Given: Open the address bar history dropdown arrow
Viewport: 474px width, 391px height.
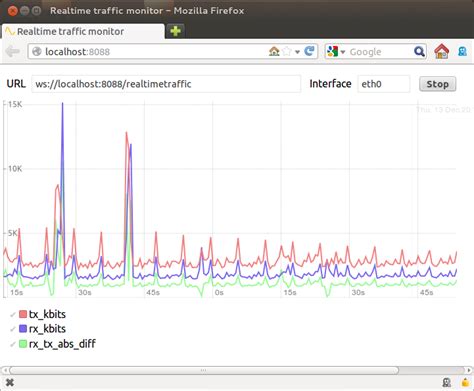Looking at the screenshot, I should point(297,52).
